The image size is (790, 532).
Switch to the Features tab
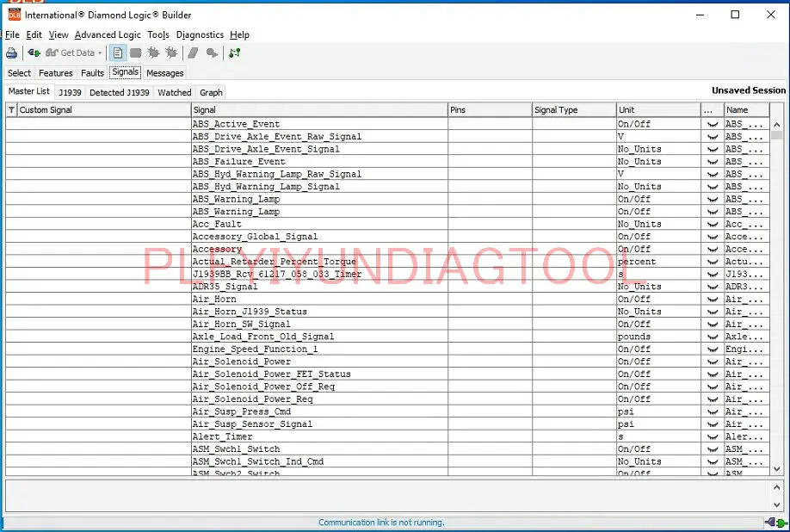click(55, 73)
